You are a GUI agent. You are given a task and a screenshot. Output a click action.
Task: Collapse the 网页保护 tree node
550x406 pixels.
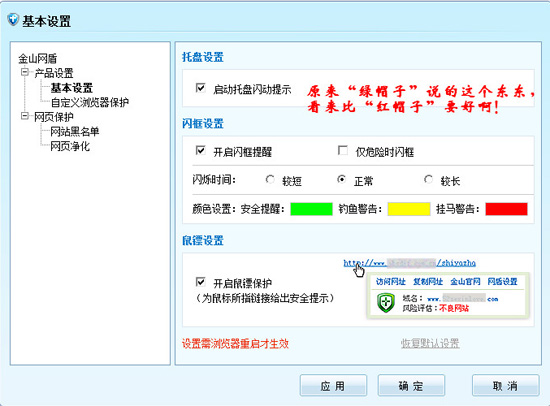(x=25, y=116)
